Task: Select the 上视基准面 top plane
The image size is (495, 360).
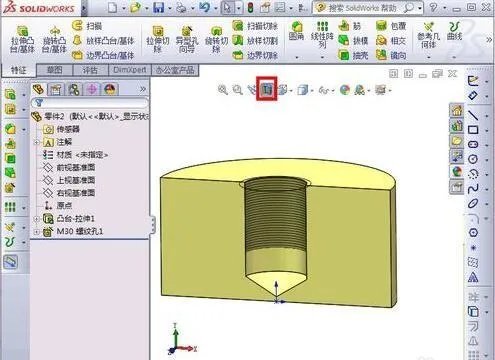Action: [x=69, y=180]
